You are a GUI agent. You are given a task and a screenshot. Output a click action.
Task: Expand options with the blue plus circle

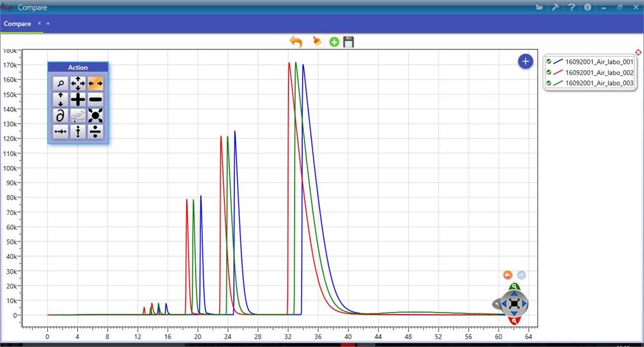[x=526, y=61]
